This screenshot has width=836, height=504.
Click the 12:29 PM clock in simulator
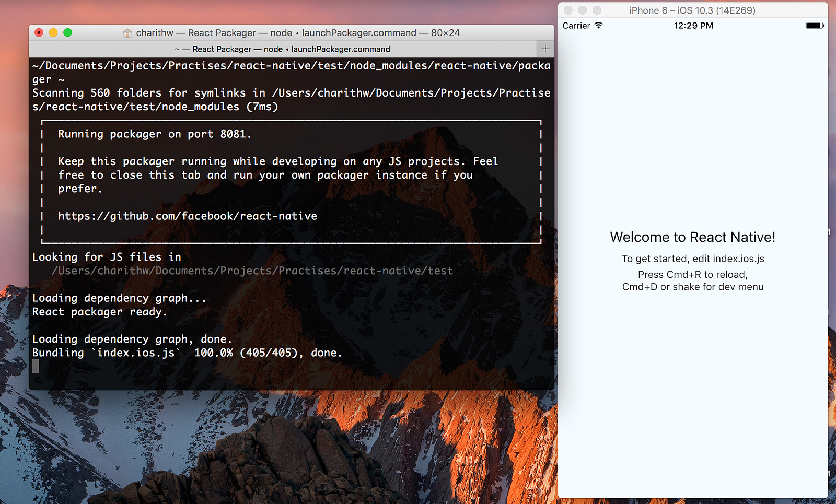point(693,26)
